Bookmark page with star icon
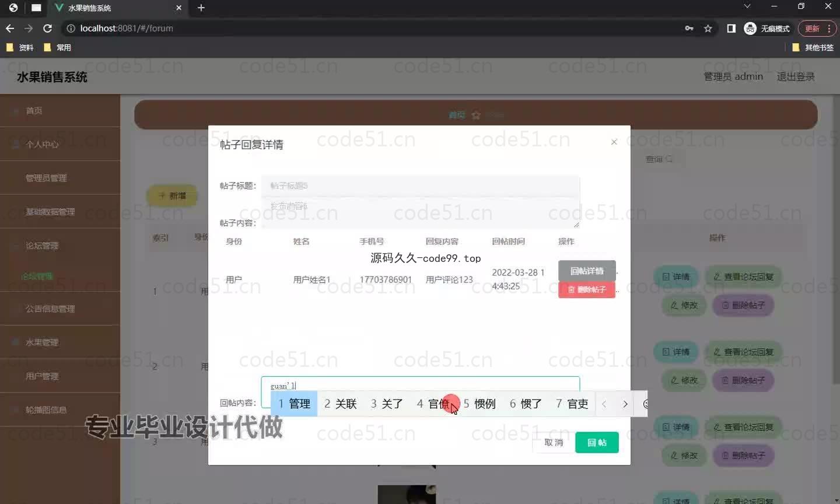 click(x=708, y=28)
